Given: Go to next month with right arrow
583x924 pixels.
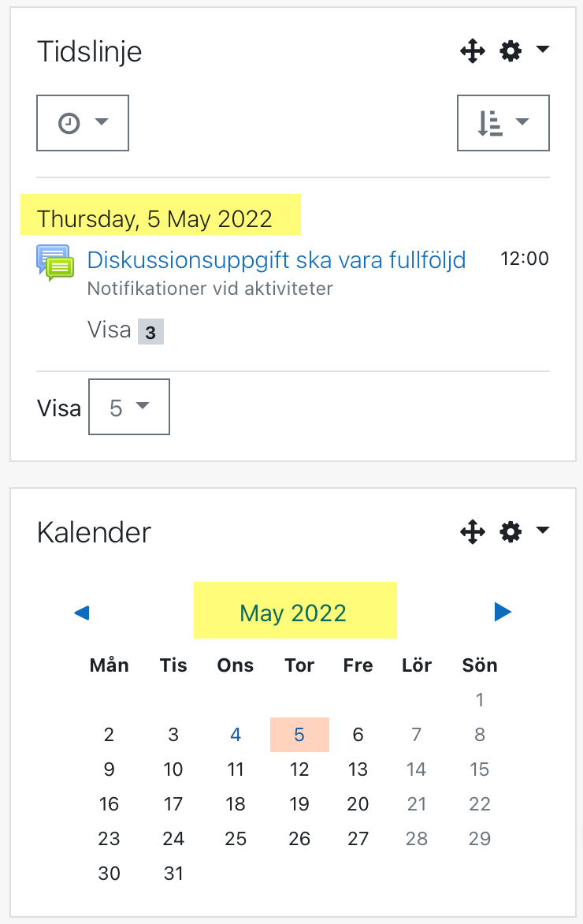Looking at the screenshot, I should pos(503,612).
